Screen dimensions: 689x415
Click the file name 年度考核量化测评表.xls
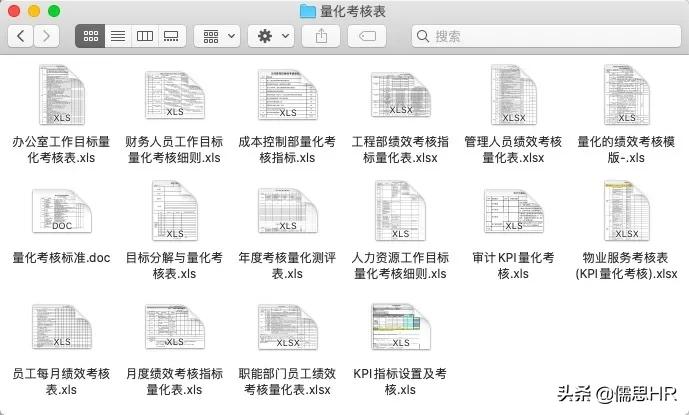pyautogui.click(x=287, y=266)
